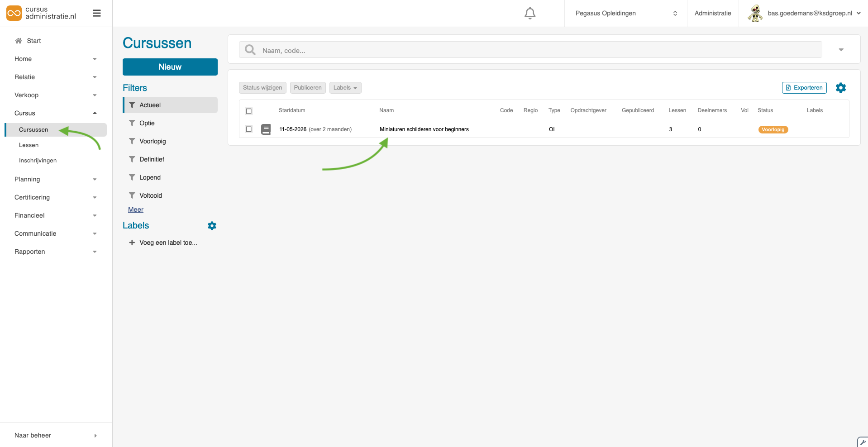Select the Voorlopig filter
Image resolution: width=868 pixels, height=447 pixels.
click(153, 141)
